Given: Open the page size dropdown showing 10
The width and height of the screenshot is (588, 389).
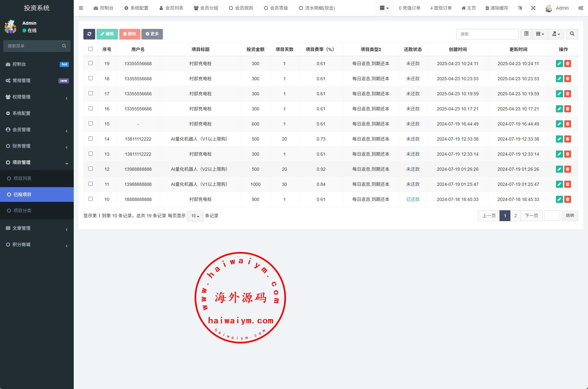Looking at the screenshot, I should point(195,216).
